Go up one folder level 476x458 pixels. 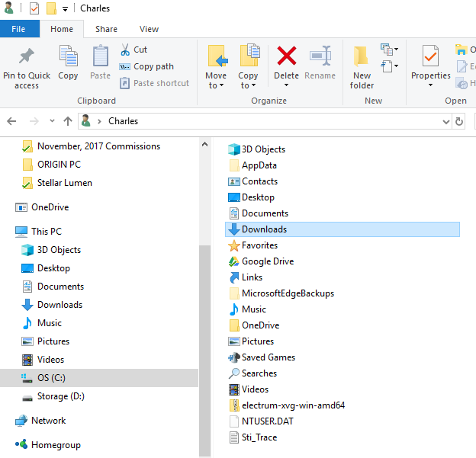68,121
